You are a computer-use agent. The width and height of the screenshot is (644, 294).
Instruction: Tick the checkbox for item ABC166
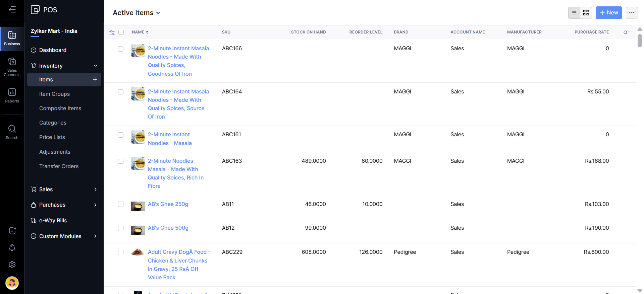121,49
